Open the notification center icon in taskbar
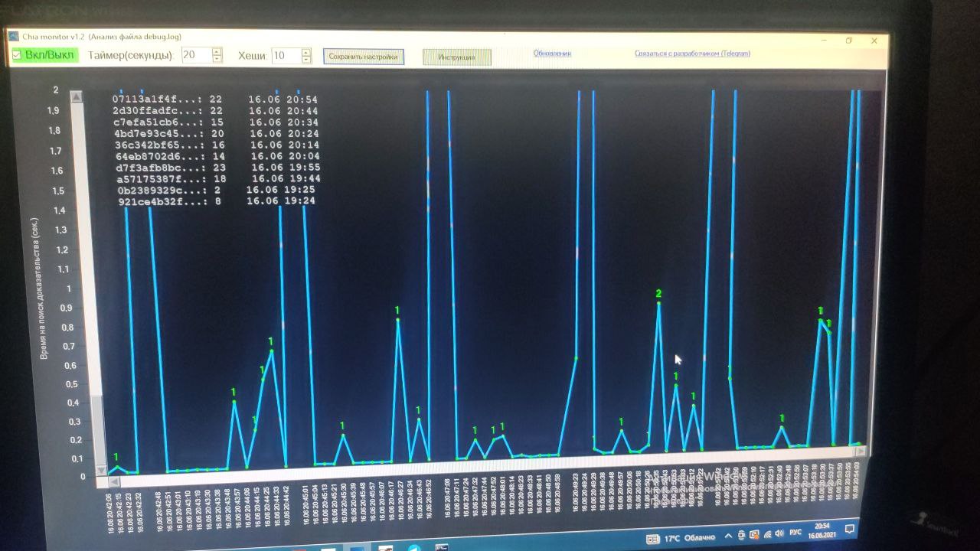The width and height of the screenshot is (980, 551). pyautogui.click(x=849, y=529)
